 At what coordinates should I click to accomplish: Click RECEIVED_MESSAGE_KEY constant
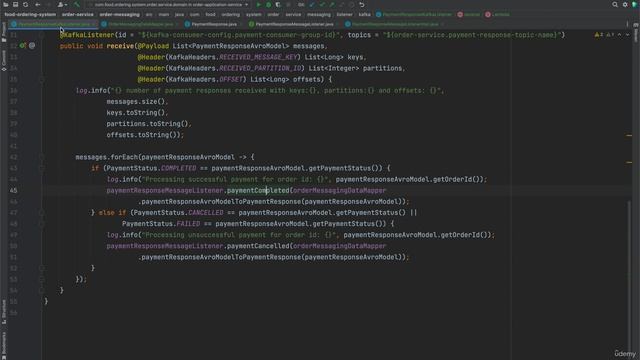(258, 57)
